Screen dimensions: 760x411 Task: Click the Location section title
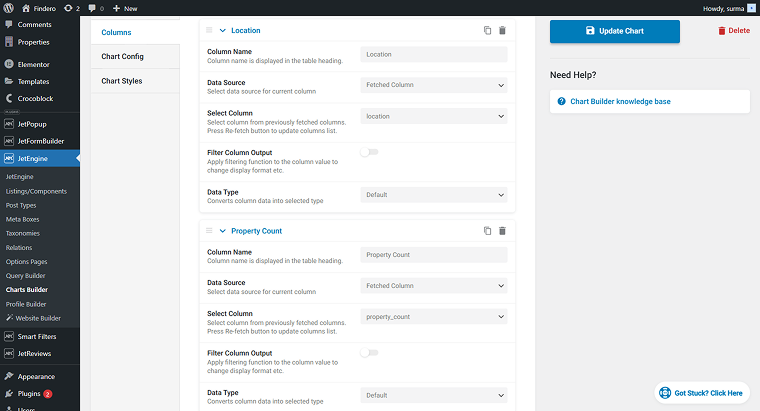[245, 30]
